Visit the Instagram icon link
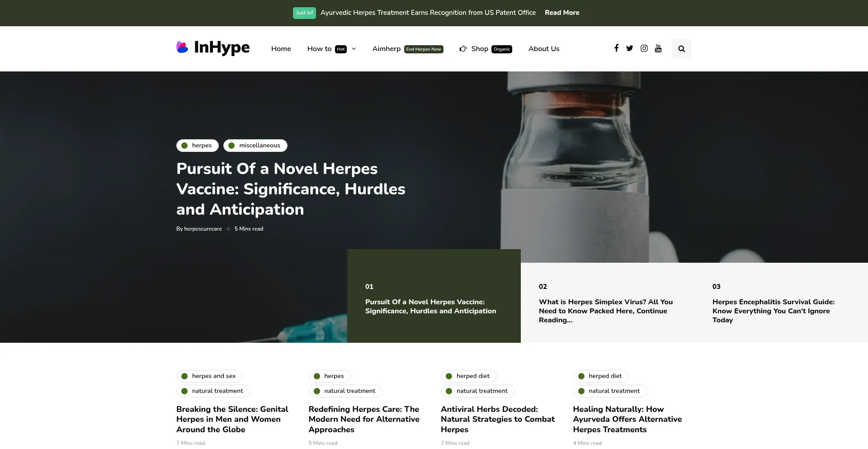The height and width of the screenshot is (449, 868). (644, 48)
